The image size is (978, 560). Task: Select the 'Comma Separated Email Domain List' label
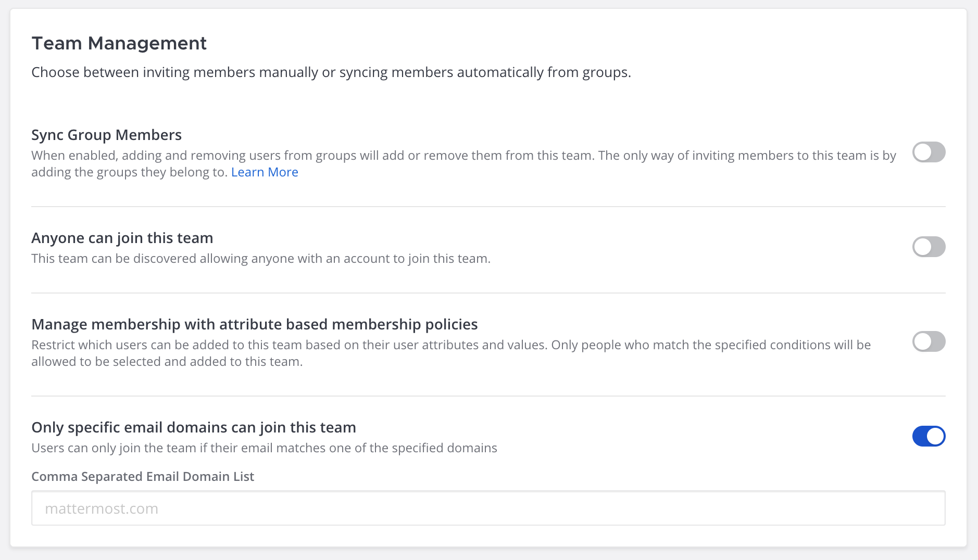(143, 477)
